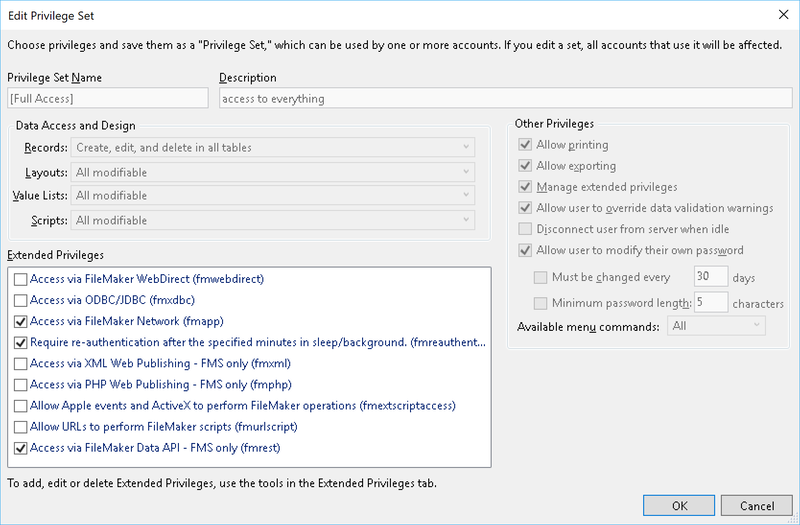Image resolution: width=800 pixels, height=525 pixels.
Task: Click the Description text field
Action: (506, 98)
